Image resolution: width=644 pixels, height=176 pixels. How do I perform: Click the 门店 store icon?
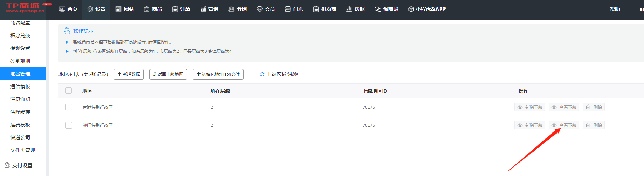[288, 9]
